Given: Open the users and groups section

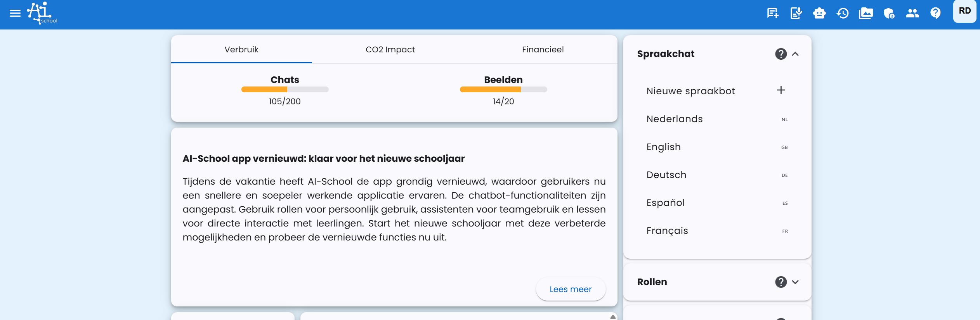Looking at the screenshot, I should pos(912,14).
